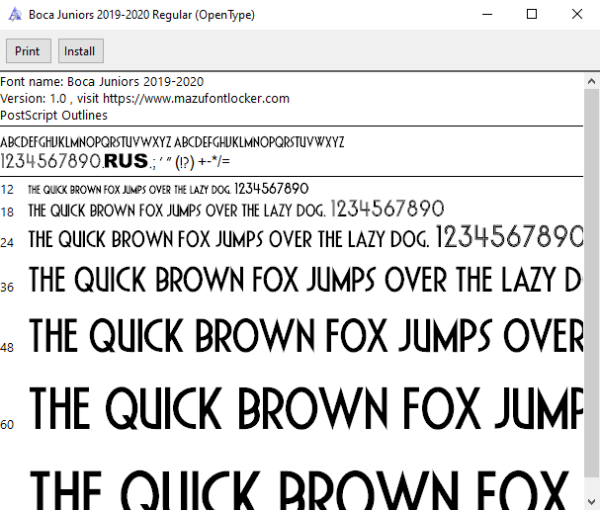Click the 'PostScript Outlines' text
The width and height of the screenshot is (600, 510).
[x=54, y=115]
